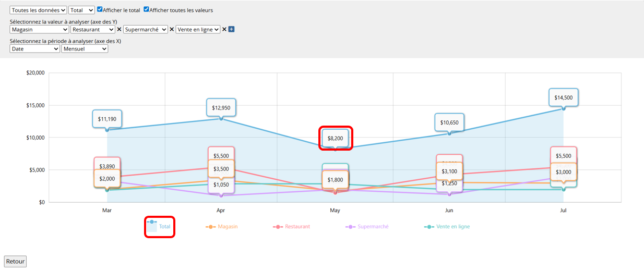The height and width of the screenshot is (271, 644).
Task: Expand the Mensuel period dropdown
Action: pyautogui.click(x=85, y=48)
